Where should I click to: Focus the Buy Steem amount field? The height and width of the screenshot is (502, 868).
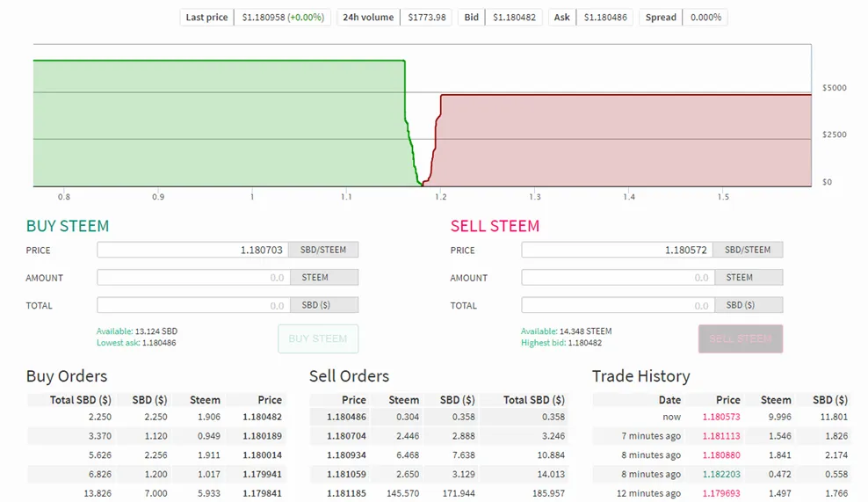coord(193,278)
